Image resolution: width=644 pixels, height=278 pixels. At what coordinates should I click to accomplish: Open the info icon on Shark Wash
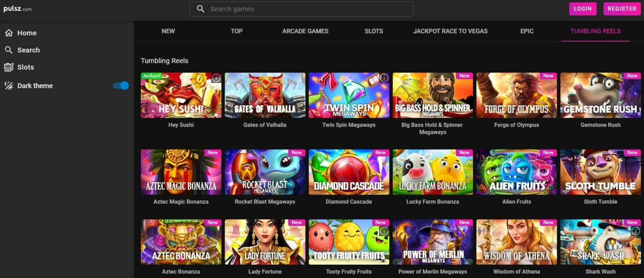pyautogui.click(x=636, y=231)
